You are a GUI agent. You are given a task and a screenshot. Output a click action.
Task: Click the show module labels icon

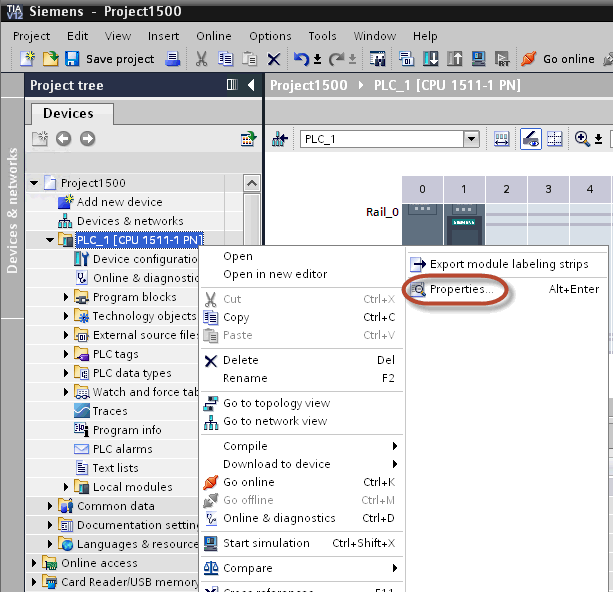pyautogui.click(x=501, y=139)
